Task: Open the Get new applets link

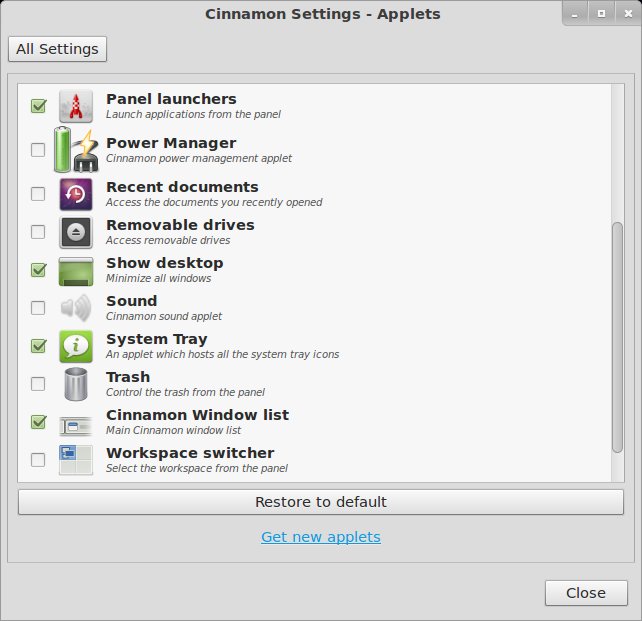Action: [x=321, y=537]
